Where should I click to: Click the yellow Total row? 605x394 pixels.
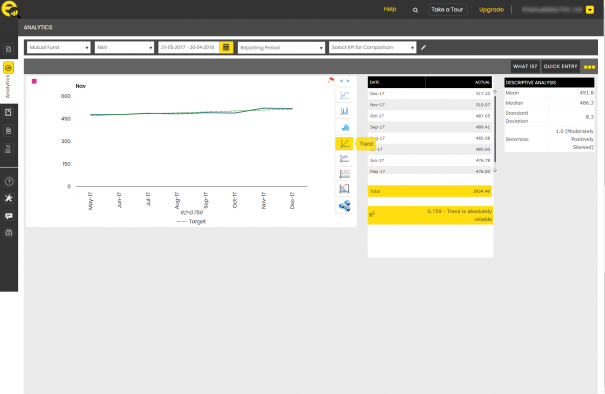coord(430,191)
